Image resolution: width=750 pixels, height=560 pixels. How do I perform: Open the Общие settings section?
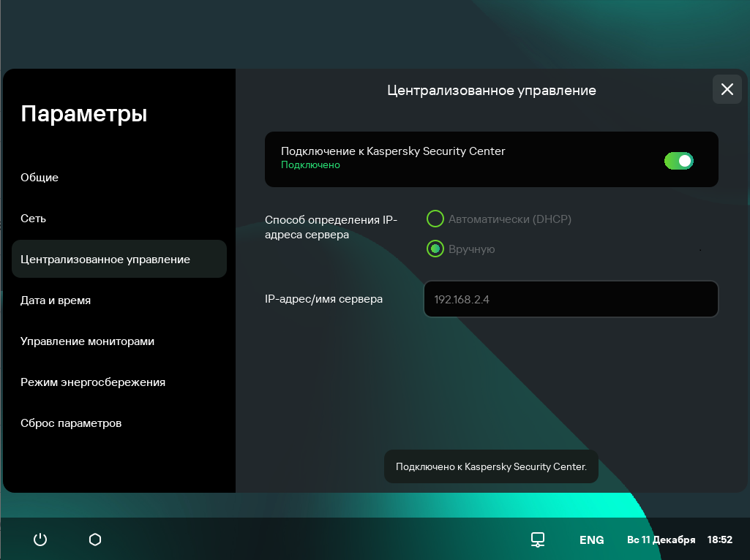[40, 177]
